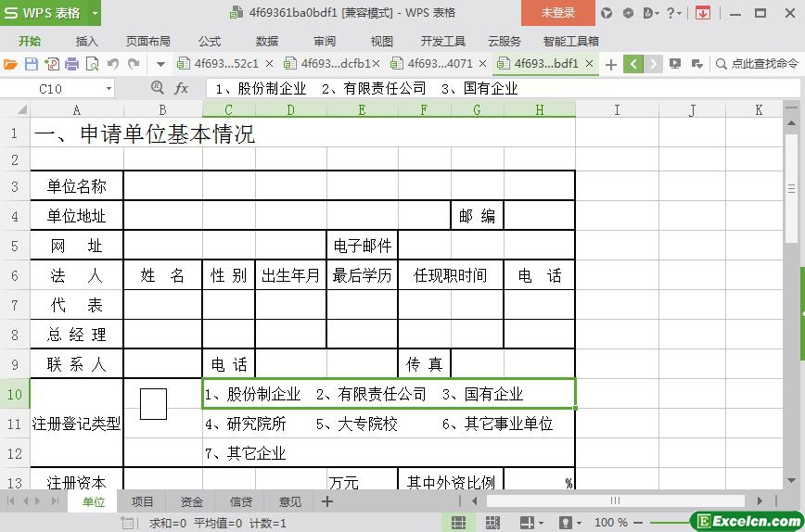The width and height of the screenshot is (805, 532).
Task: Select cell containing 电子邮件
Action: [x=363, y=246]
